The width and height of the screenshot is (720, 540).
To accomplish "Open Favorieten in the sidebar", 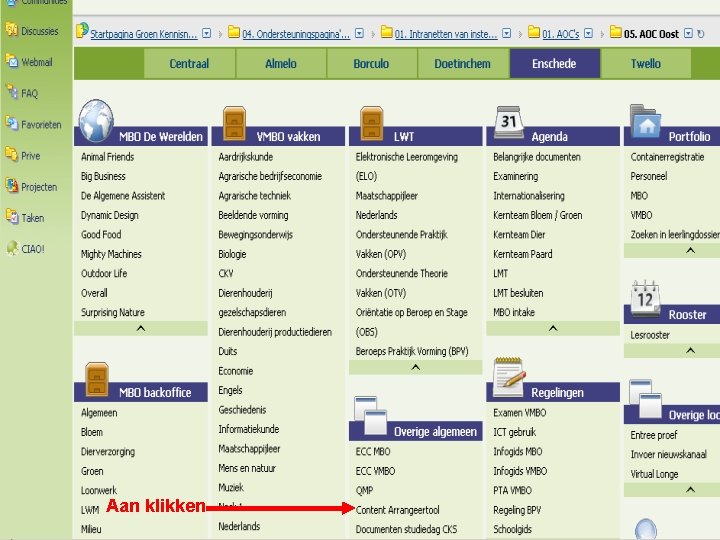I will tap(33, 124).
